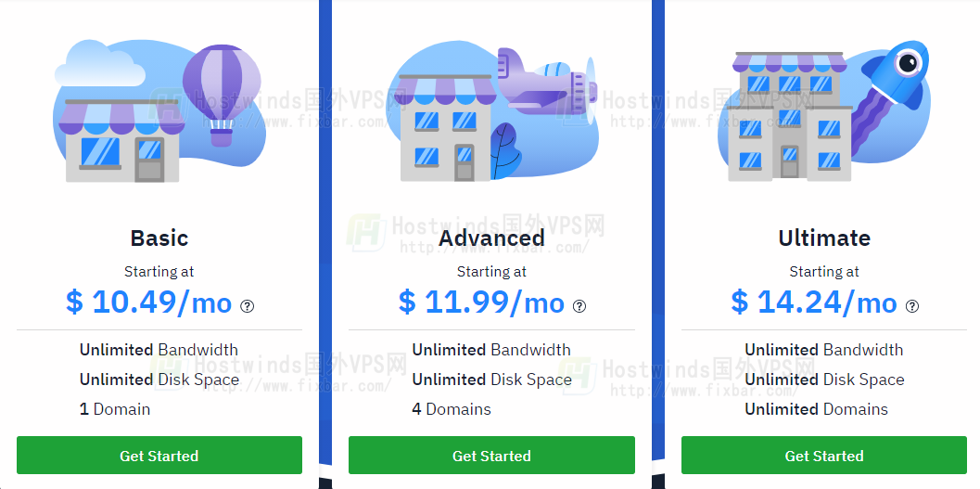This screenshot has width=980, height=489.
Task: Get Started with the Ultimate plan
Action: pyautogui.click(x=823, y=456)
